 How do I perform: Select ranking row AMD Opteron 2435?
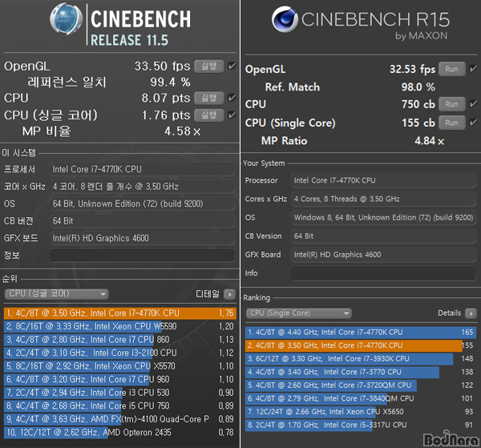[120, 432]
